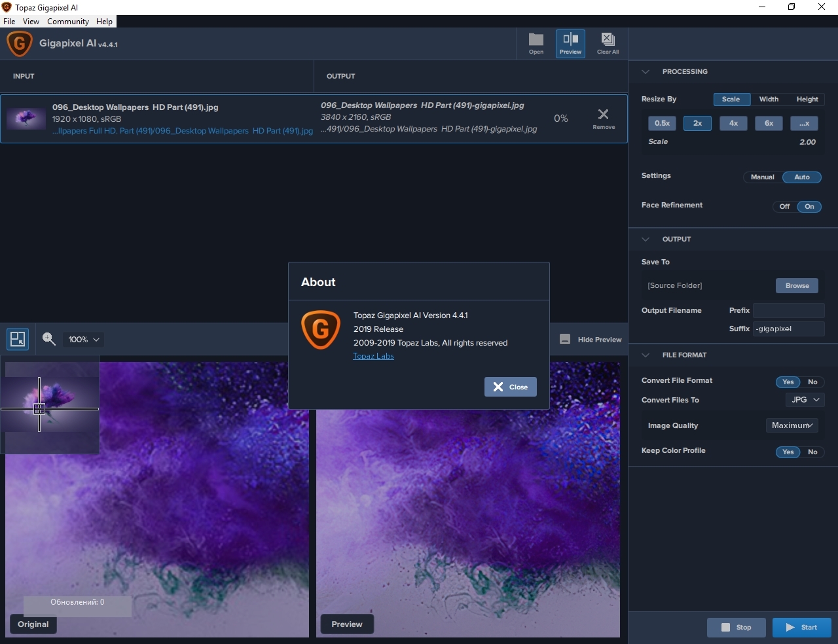Viewport: 838px width, 644px height.
Task: Close the About dialog
Action: [x=511, y=387]
